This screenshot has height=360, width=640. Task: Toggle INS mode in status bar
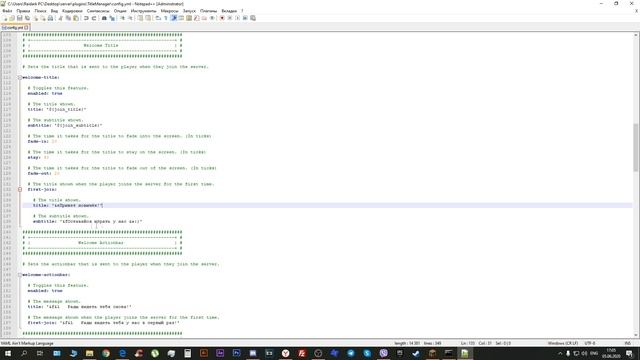point(627,343)
